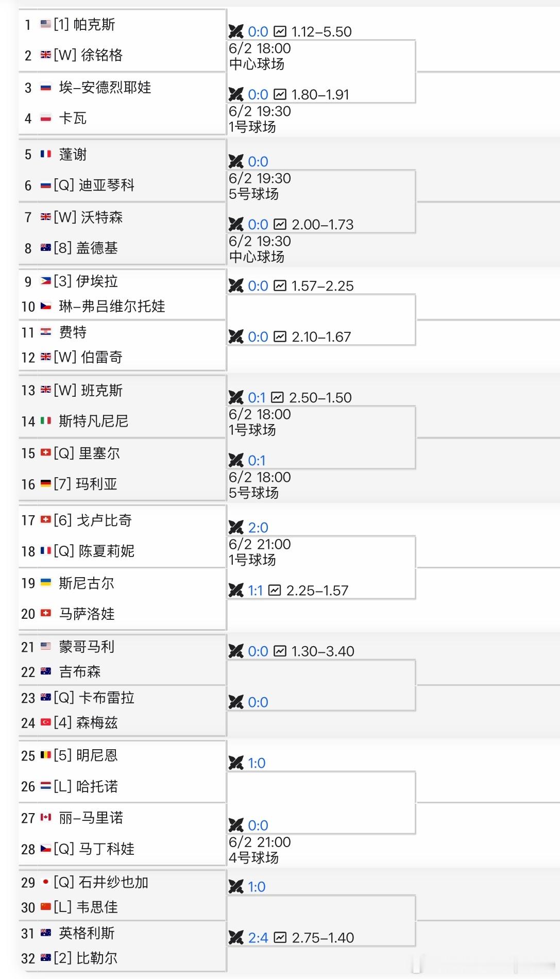Open odds chart icon beside 2.00–1.73
This screenshot has height=979, width=560.
point(280,224)
